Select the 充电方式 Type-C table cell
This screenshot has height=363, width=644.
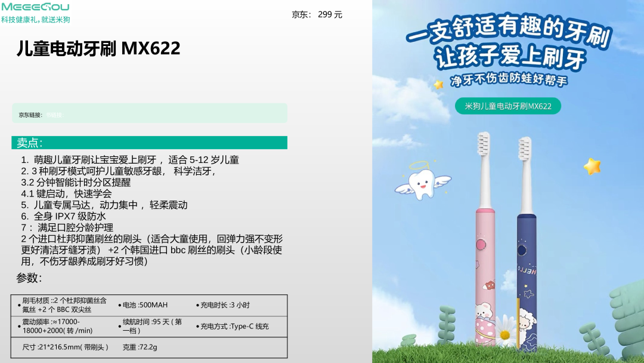234,327
